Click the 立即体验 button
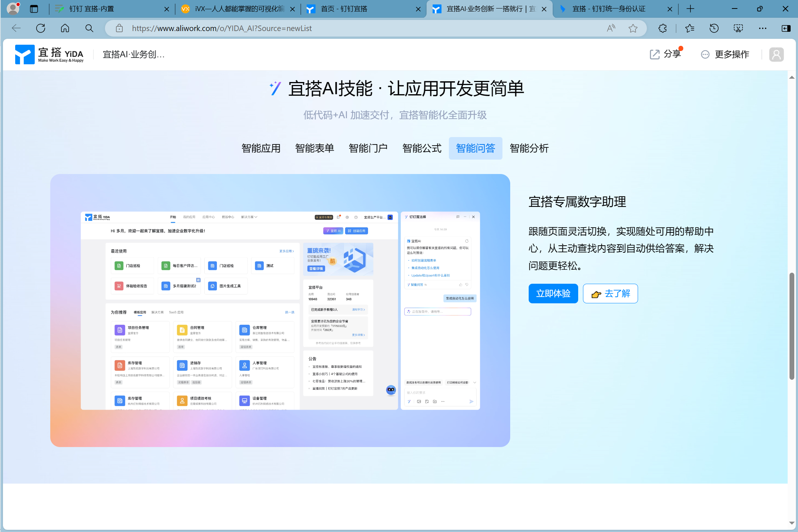This screenshot has height=532, width=798. (553, 293)
